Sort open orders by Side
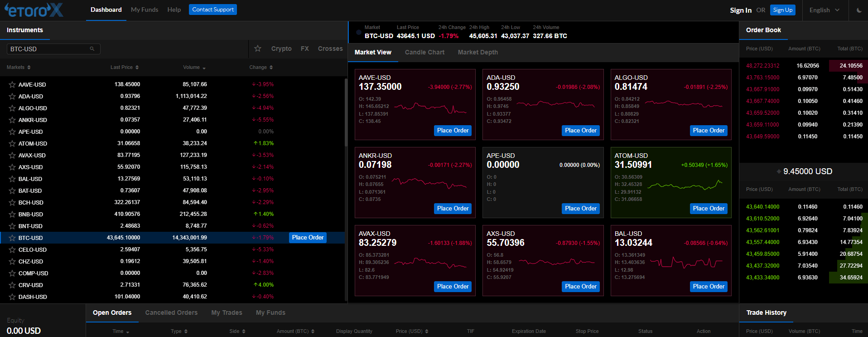 click(x=237, y=331)
